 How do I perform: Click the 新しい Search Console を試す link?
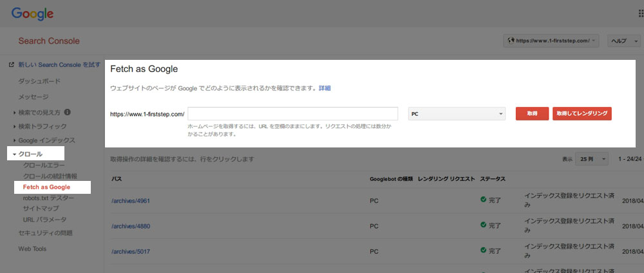pyautogui.click(x=59, y=65)
